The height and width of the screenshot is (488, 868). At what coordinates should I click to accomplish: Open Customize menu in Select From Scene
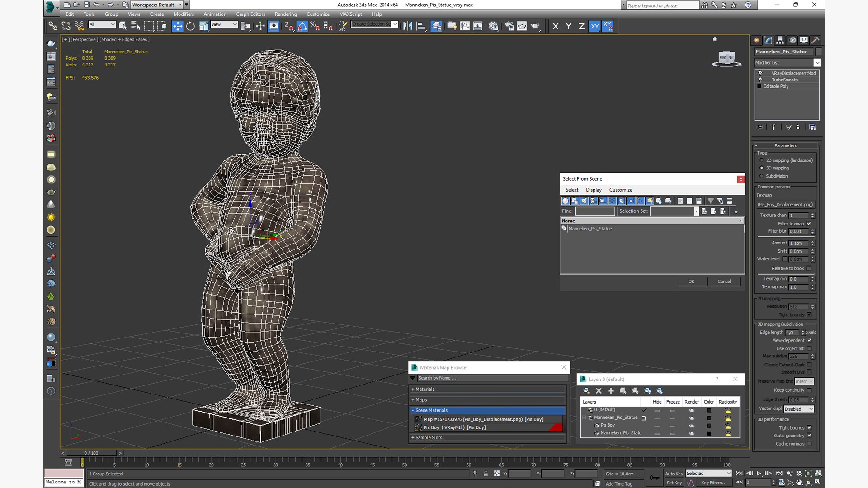click(x=621, y=190)
